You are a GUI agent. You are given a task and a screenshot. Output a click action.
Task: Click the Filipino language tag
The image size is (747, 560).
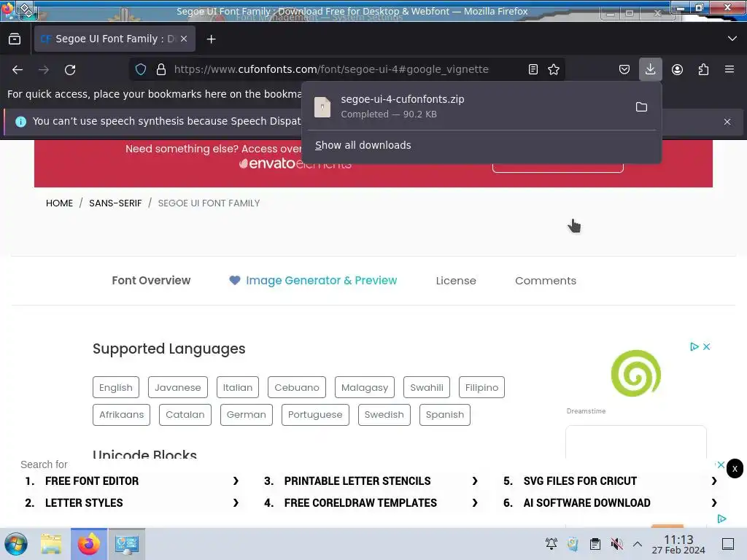481,388
